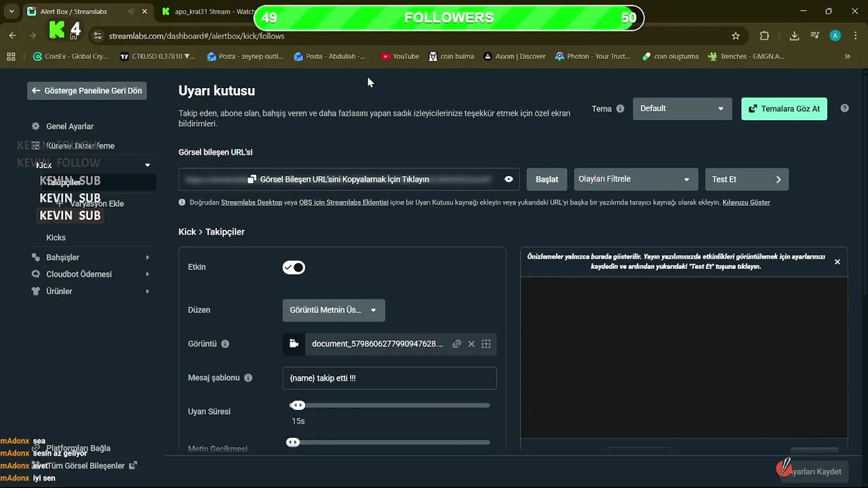Click the Ürünler t-shirt icon
The image size is (868, 488).
(x=36, y=291)
